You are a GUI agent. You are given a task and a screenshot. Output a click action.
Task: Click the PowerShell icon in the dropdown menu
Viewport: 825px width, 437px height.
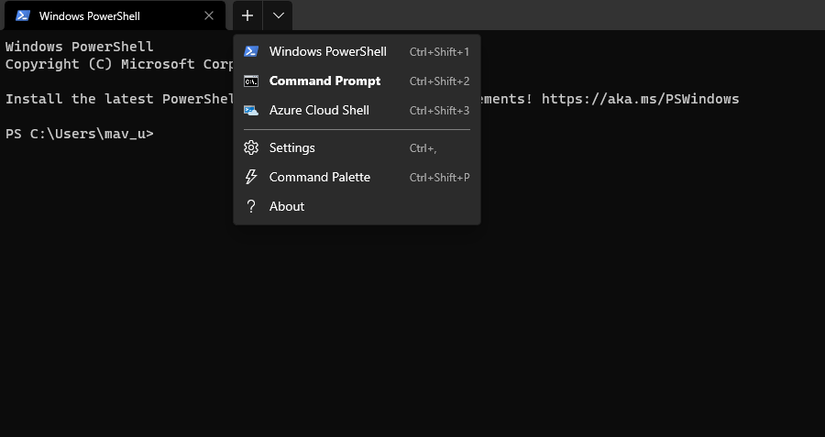[x=251, y=52]
